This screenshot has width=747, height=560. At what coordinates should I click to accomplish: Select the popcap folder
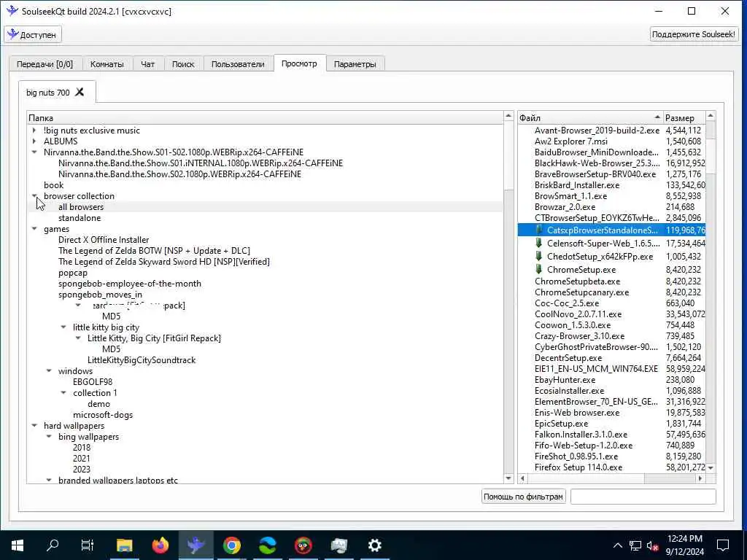tap(73, 273)
